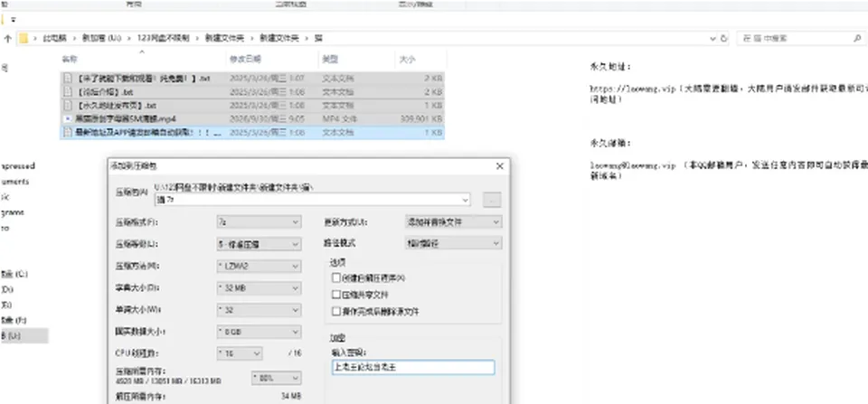Expand the address bar history dropdown

click(712, 38)
